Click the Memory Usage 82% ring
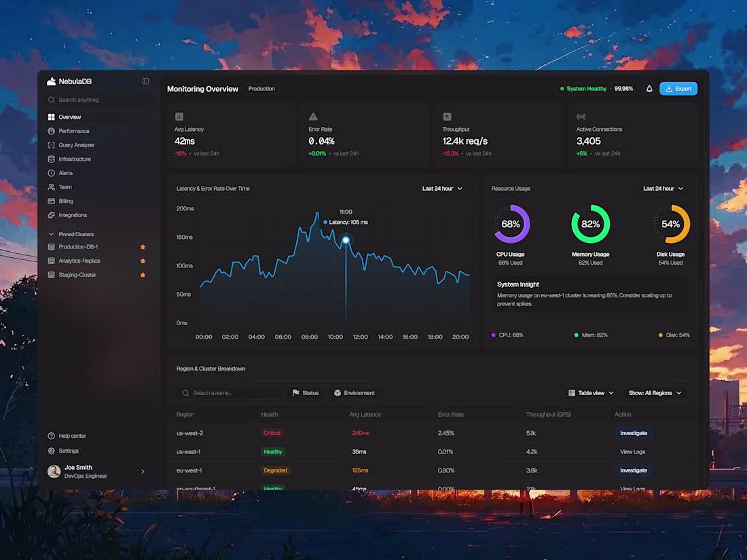This screenshot has width=747, height=560. pos(591,224)
